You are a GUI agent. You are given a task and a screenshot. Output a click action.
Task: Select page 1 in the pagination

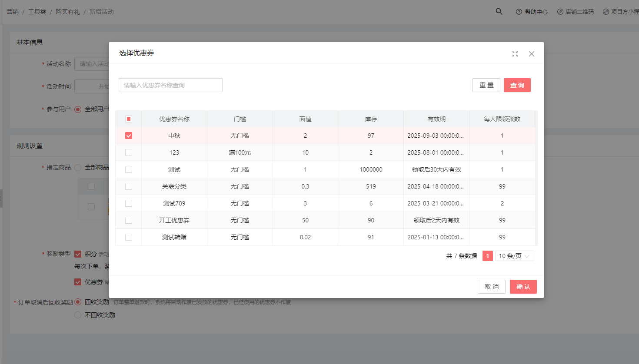pyautogui.click(x=487, y=256)
